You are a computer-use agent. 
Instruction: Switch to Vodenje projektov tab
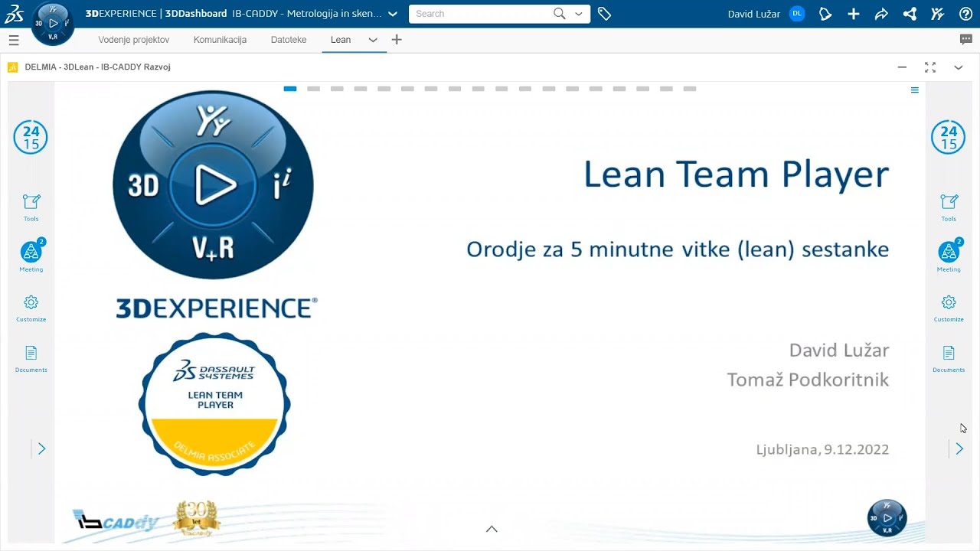[134, 40]
